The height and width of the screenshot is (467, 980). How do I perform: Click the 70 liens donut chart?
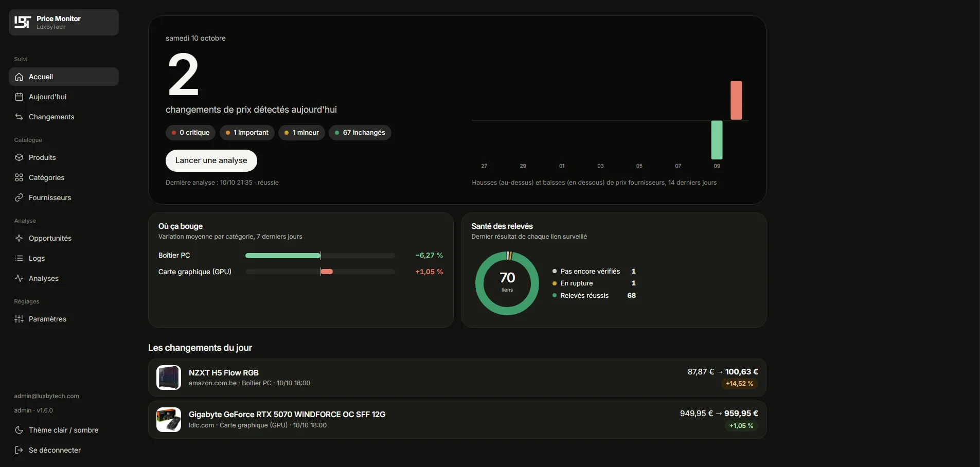[507, 283]
